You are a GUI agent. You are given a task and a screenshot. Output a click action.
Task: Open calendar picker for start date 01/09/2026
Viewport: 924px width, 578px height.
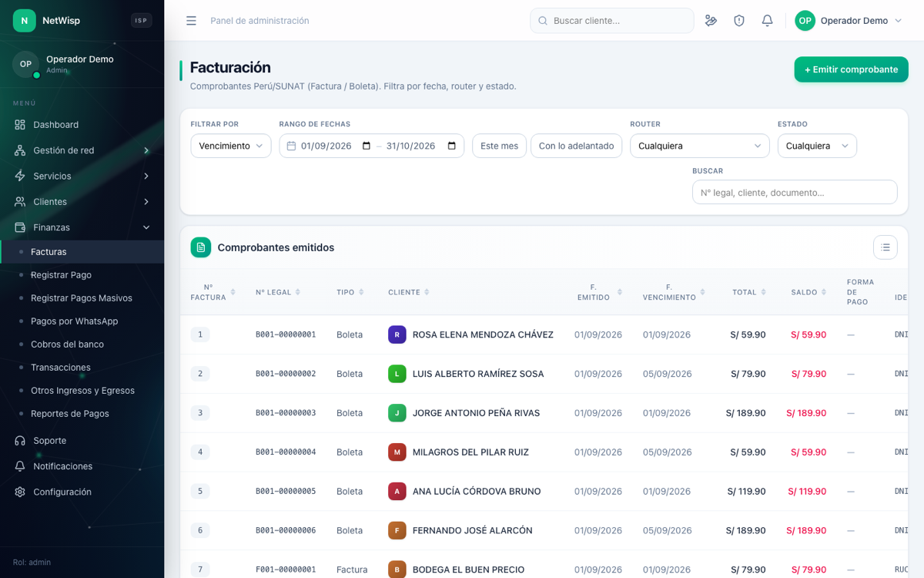coord(367,146)
